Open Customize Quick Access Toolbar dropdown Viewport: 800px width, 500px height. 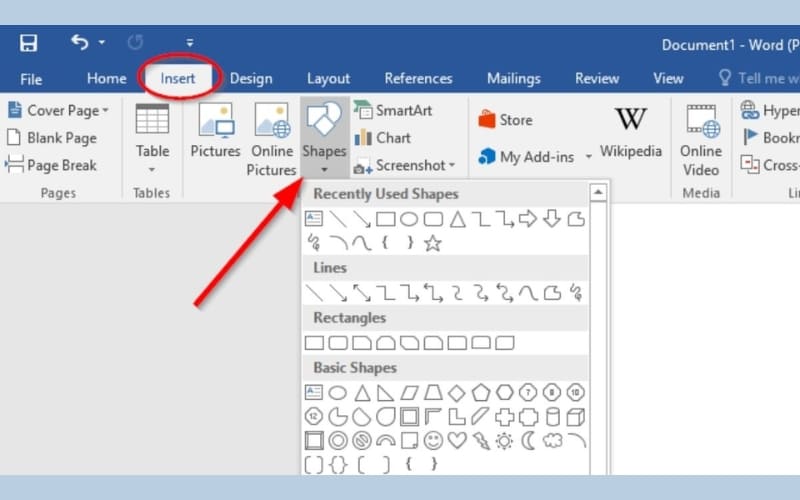point(190,42)
